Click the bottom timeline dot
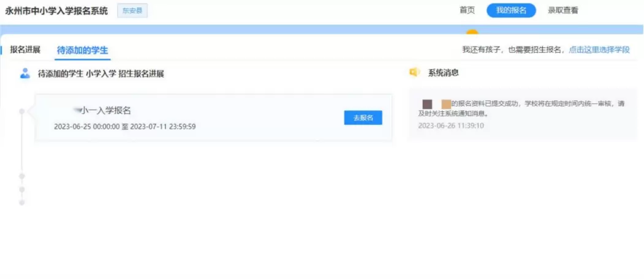Viewport: 644px width, 279px height. point(22,202)
